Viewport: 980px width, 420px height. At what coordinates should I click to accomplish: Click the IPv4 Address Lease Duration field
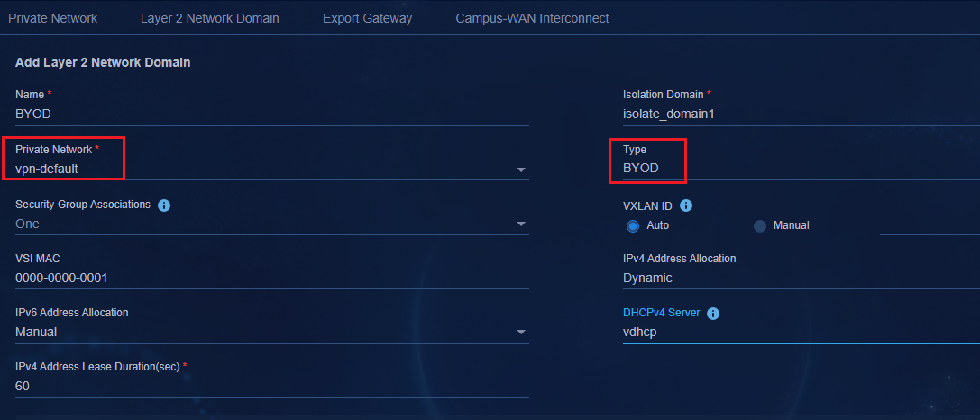click(272, 387)
